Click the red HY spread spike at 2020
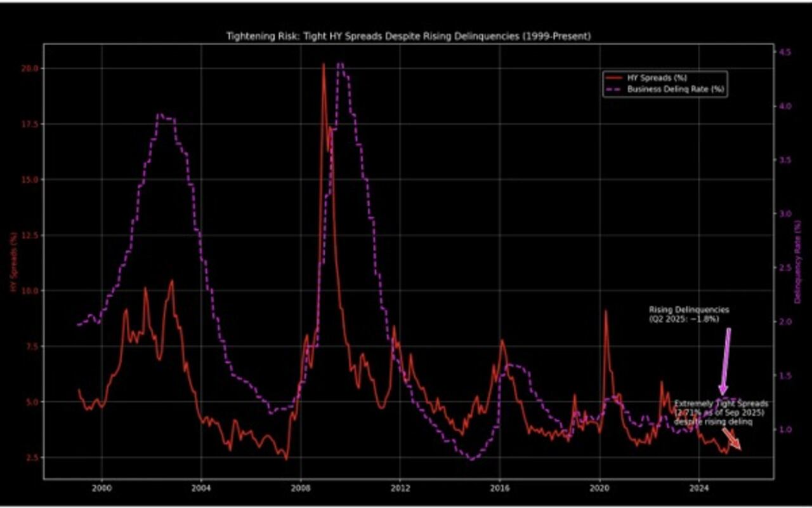The image size is (812, 508). tap(606, 311)
